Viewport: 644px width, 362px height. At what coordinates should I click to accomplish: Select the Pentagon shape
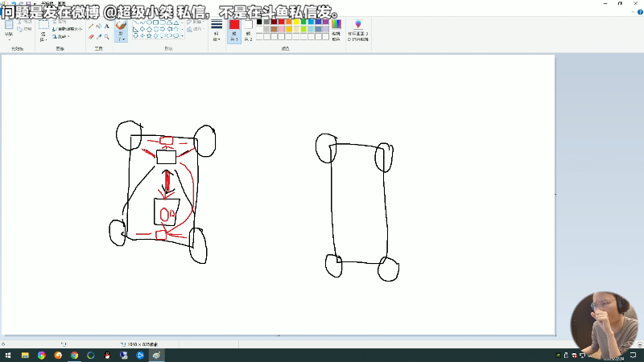[149, 29]
